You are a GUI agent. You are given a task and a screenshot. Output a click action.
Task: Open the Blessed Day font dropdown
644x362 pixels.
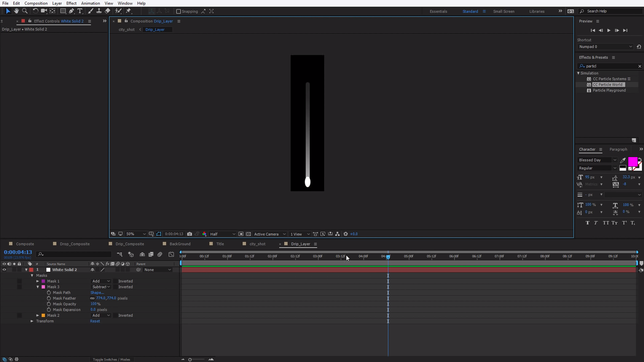(x=598, y=160)
